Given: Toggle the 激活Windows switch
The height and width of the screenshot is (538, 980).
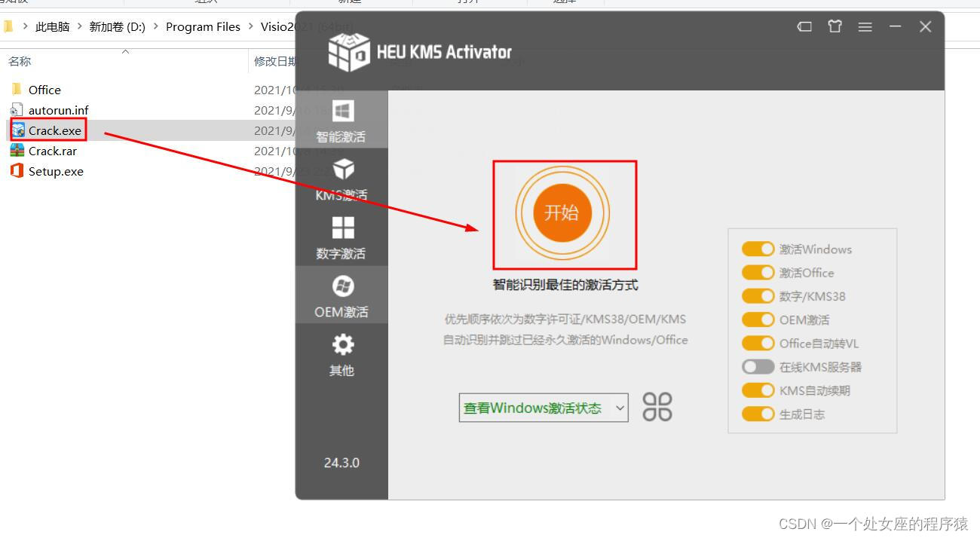Looking at the screenshot, I should [x=758, y=249].
